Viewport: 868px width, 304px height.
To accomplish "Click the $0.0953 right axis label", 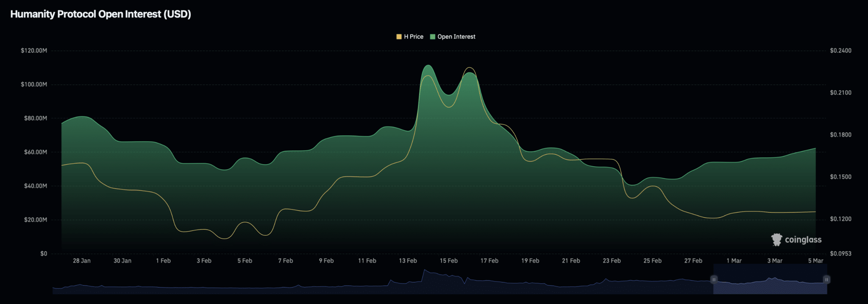I will click(840, 254).
